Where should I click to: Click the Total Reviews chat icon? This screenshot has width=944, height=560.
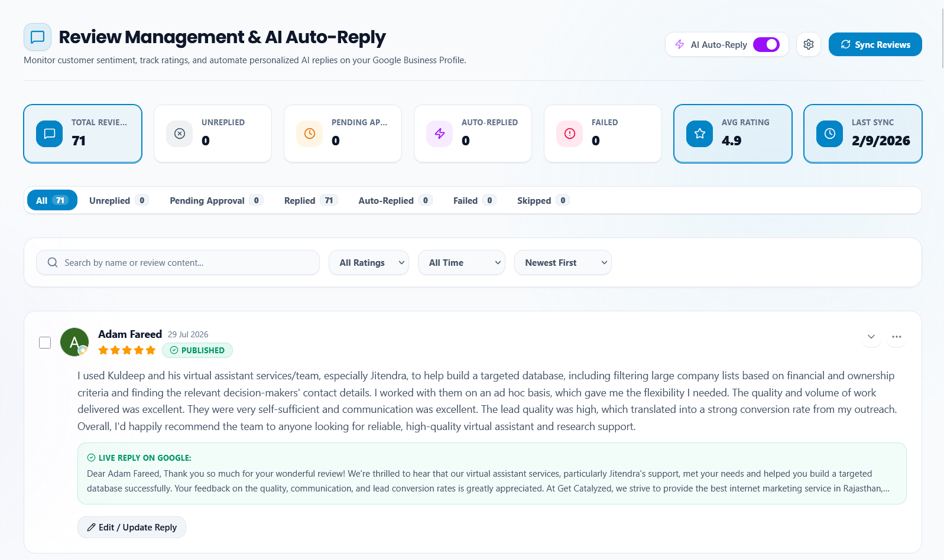click(x=50, y=134)
